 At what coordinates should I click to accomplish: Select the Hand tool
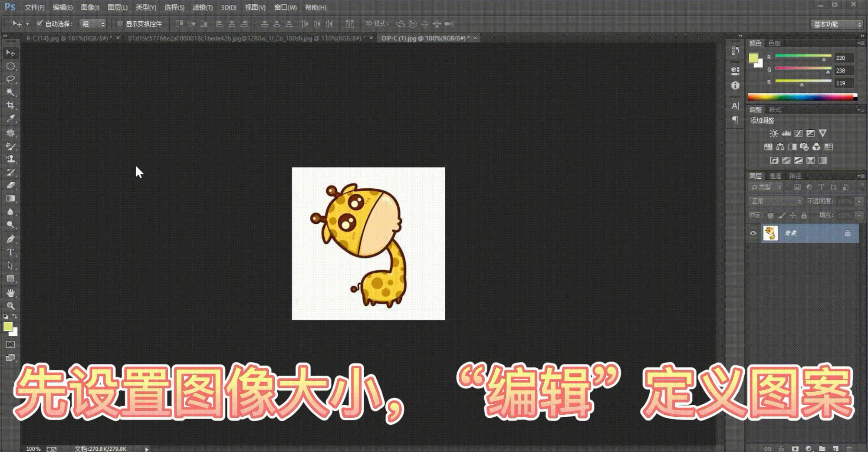[10, 293]
